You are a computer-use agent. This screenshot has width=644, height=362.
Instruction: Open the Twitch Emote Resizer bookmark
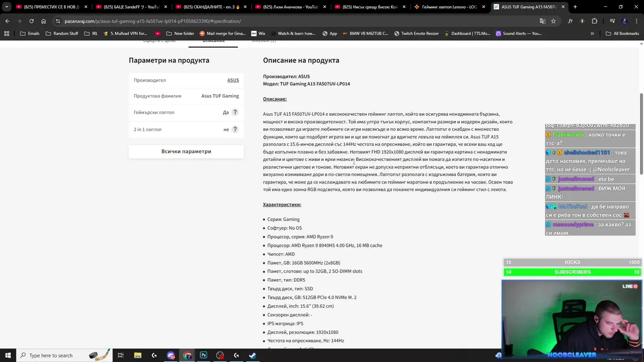pos(417,33)
